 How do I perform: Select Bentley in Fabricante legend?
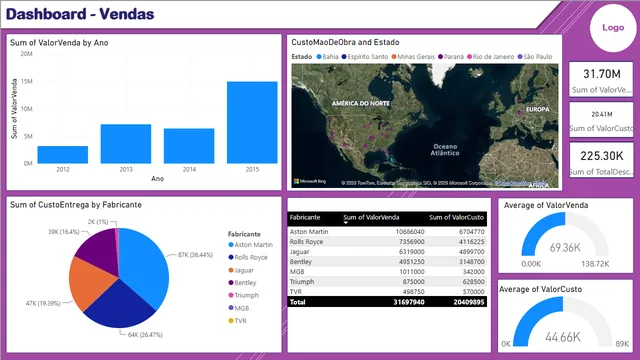click(242, 283)
